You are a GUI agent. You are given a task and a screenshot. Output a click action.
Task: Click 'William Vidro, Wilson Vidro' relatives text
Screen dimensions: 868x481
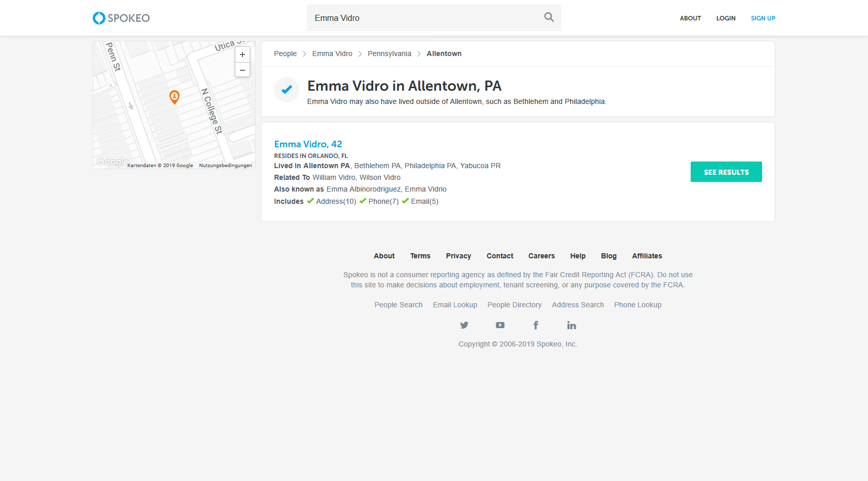click(357, 177)
